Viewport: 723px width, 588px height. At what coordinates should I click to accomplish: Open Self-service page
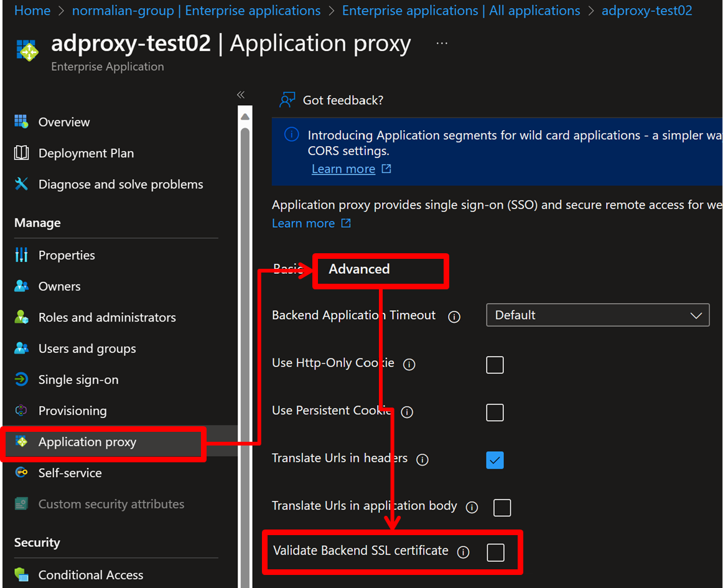click(70, 473)
